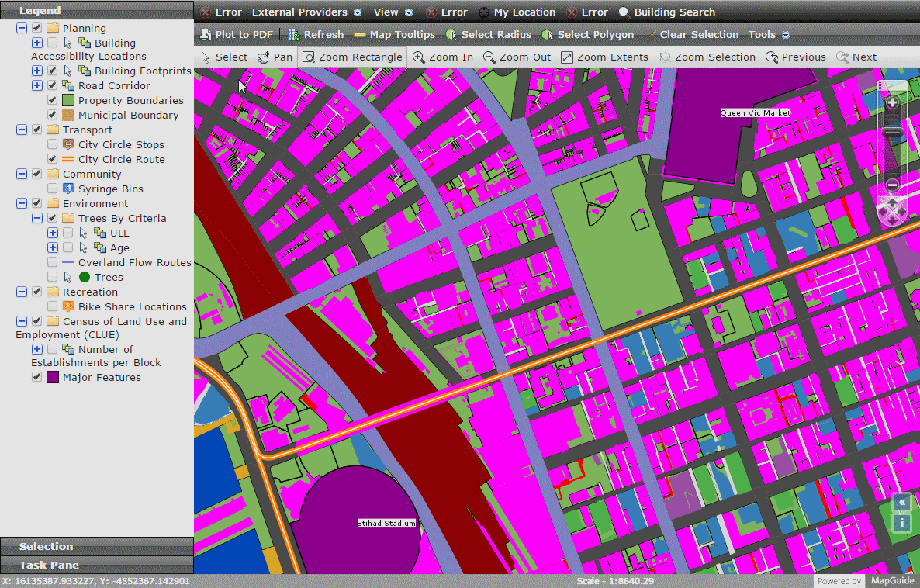This screenshot has width=920, height=588.
Task: Click the minus button on the zoom slider
Action: (892, 185)
